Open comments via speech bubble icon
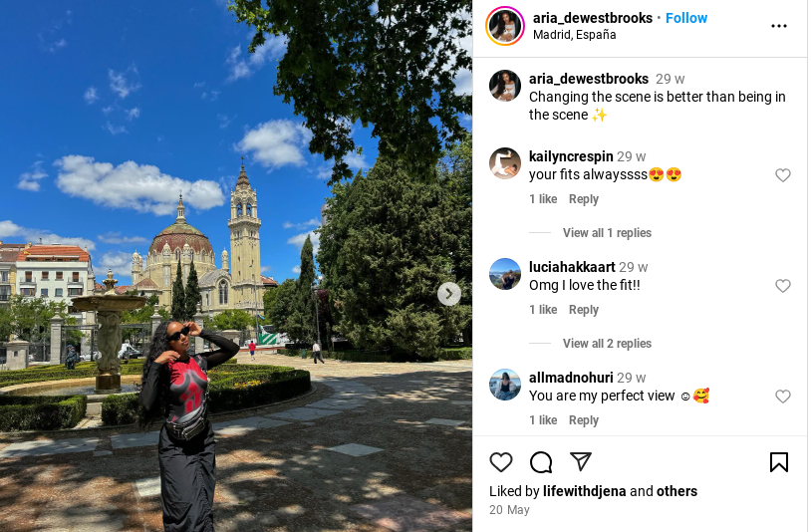811x532 pixels. pos(541,462)
